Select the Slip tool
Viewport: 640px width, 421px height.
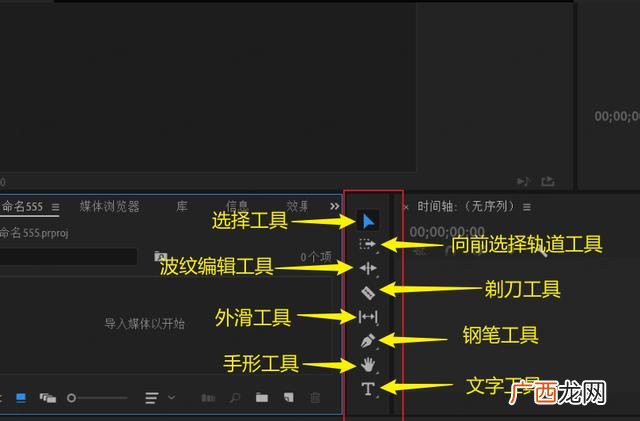point(368,317)
